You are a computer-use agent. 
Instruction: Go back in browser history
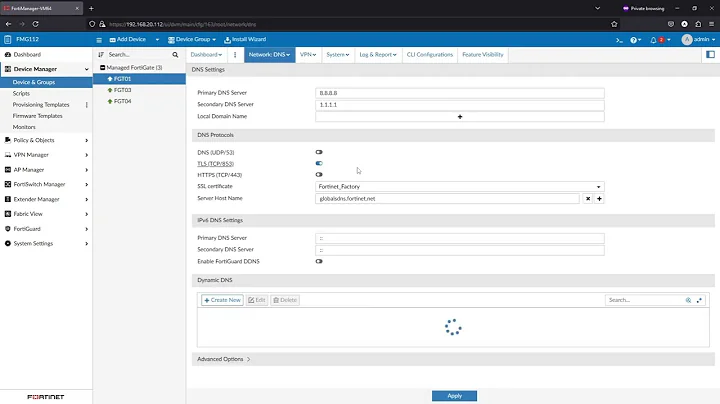(8, 24)
